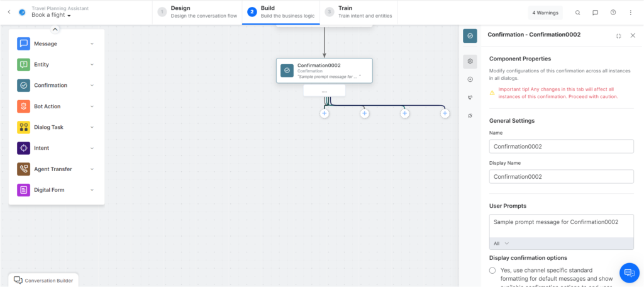The height and width of the screenshot is (287, 644).
Task: Select the Message node icon
Action: click(23, 44)
